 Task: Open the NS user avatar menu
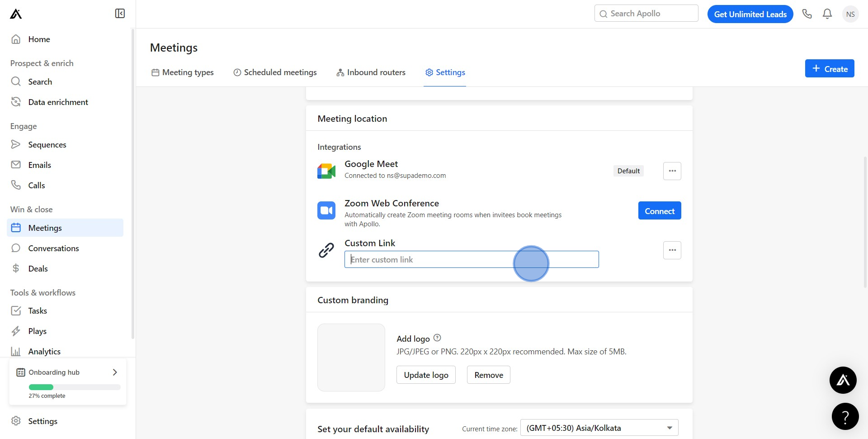[x=850, y=14]
